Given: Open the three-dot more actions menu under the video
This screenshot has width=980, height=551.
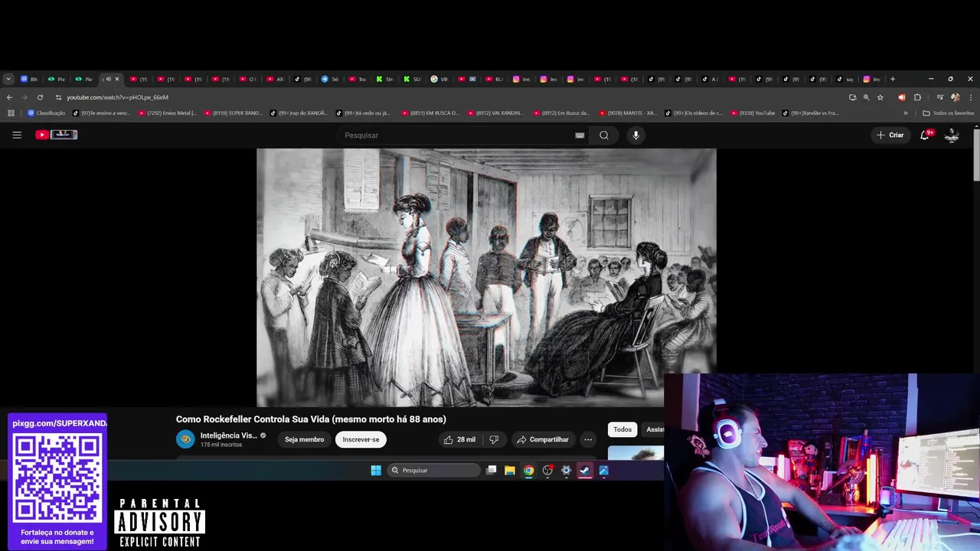Looking at the screenshot, I should pyautogui.click(x=588, y=439).
